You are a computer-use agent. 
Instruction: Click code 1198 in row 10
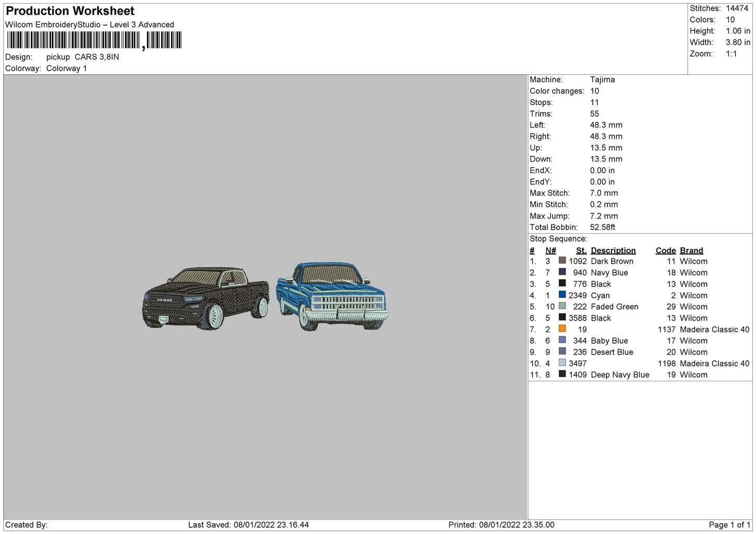[x=667, y=363]
